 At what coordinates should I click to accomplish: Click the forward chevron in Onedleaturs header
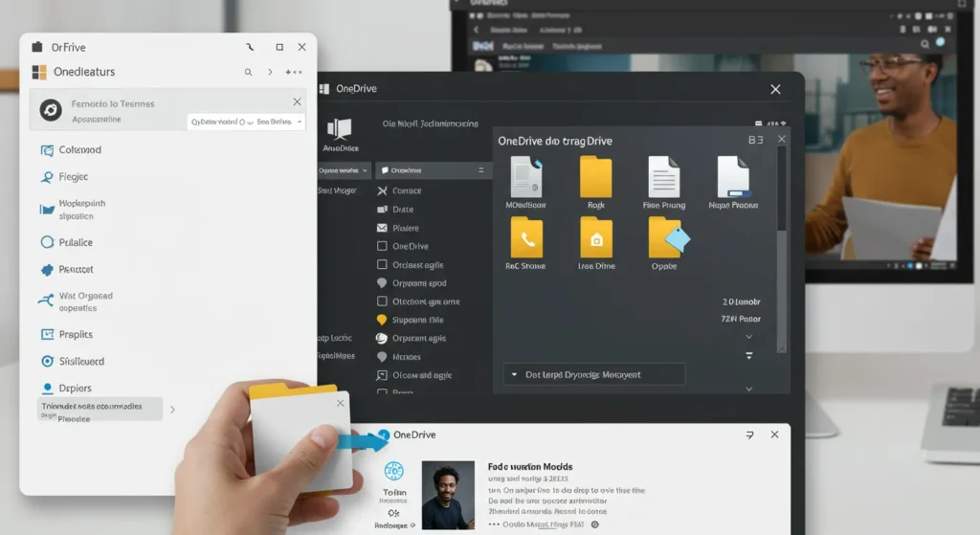click(x=270, y=73)
